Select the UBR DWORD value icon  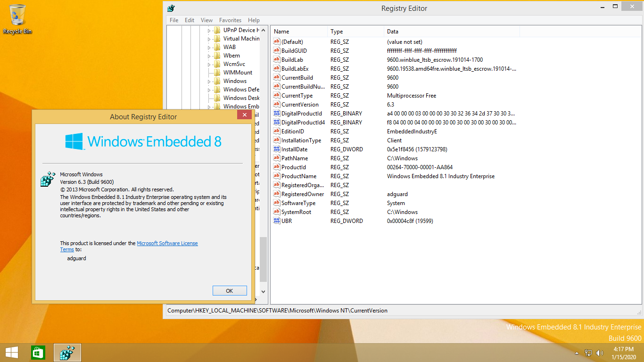277,221
